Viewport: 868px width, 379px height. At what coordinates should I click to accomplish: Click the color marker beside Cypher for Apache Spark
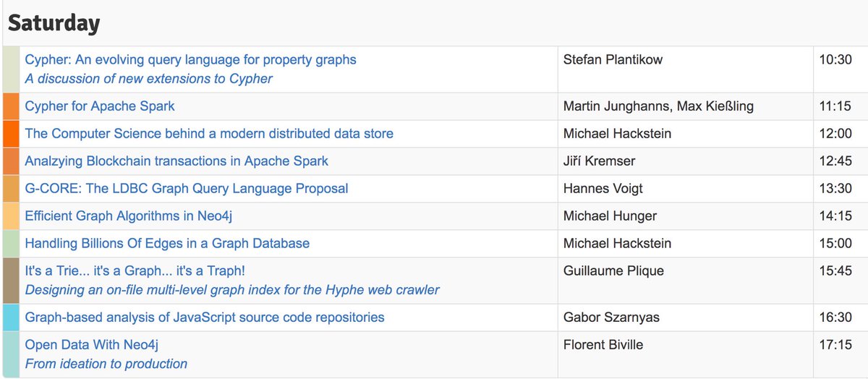[11, 106]
